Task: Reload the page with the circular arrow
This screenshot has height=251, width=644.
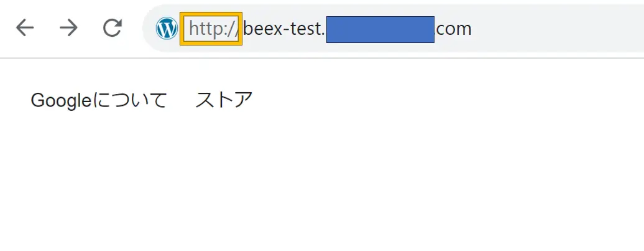Action: click(x=112, y=28)
